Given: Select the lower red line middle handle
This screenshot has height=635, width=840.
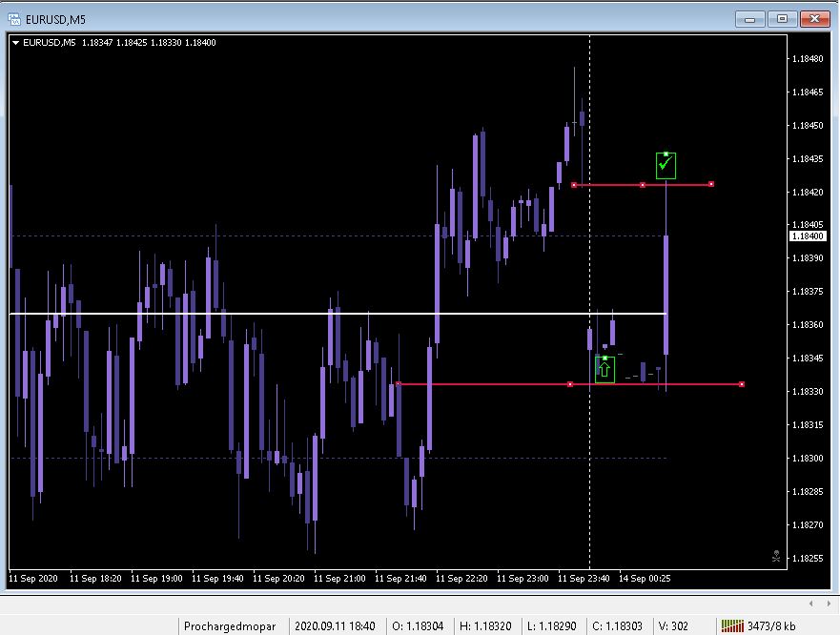Looking at the screenshot, I should click(570, 384).
